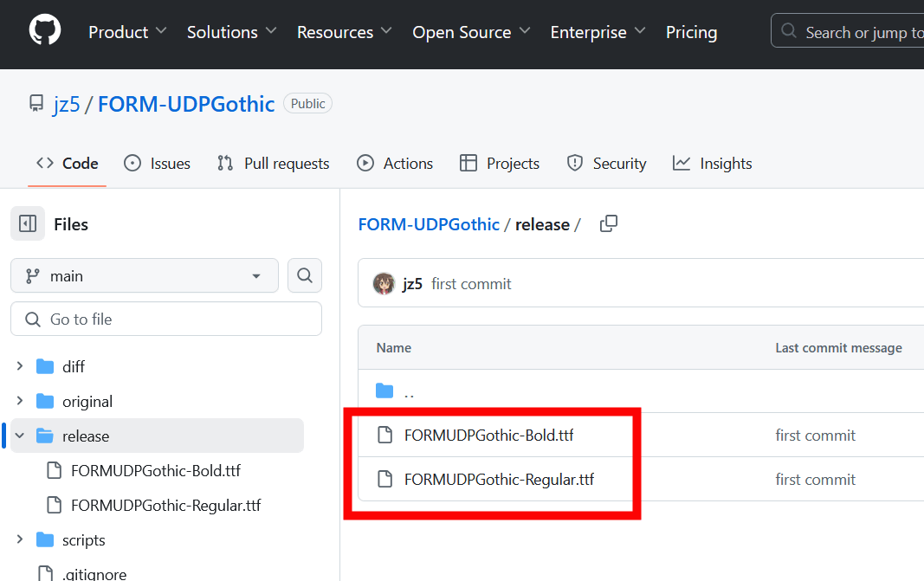Viewport: 924px width, 581px height.
Task: Click the GitHub Octocat logo
Action: (45, 30)
